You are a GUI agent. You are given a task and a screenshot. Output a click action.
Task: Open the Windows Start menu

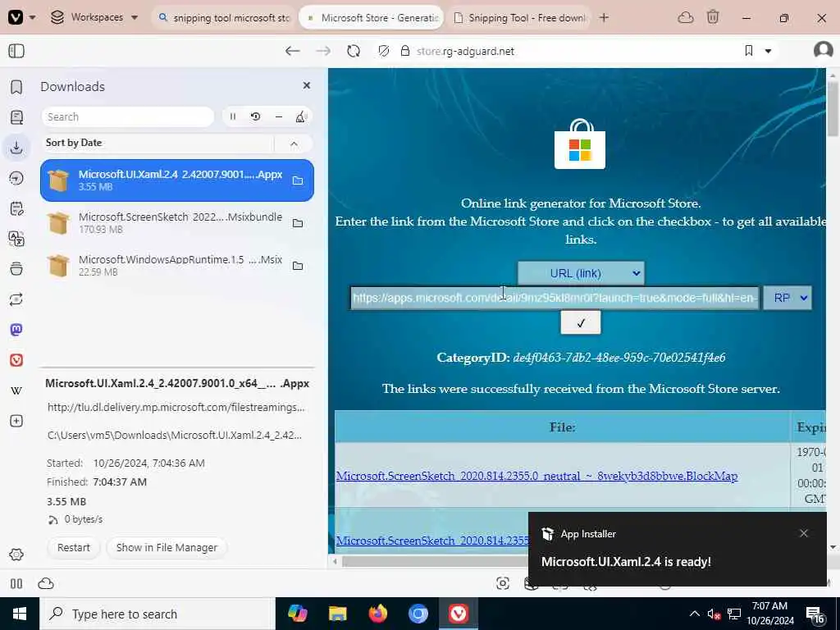click(20, 614)
